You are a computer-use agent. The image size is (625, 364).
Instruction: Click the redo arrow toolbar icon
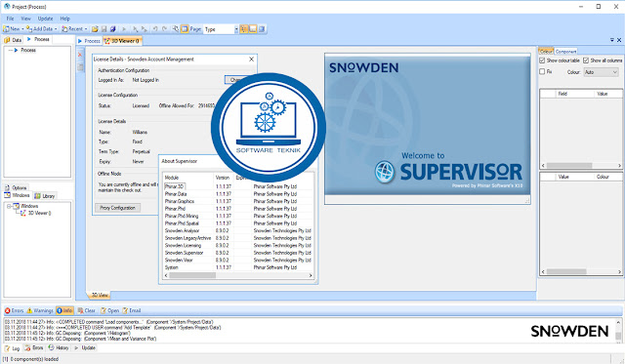click(164, 29)
